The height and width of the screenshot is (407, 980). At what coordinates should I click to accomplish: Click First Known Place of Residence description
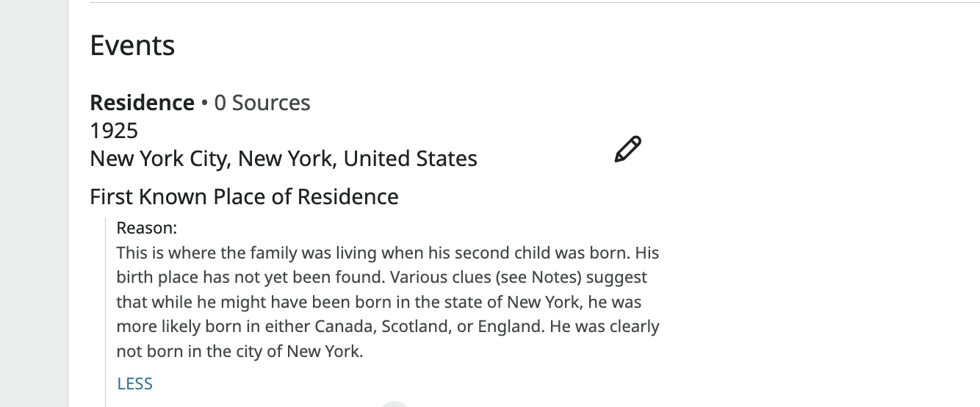[x=244, y=197]
